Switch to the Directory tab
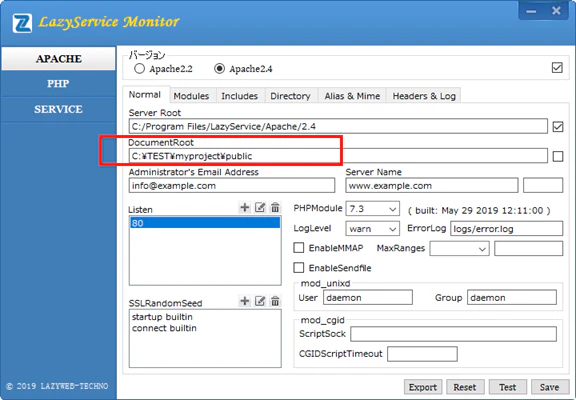This screenshot has height=400, width=576. coord(290,96)
